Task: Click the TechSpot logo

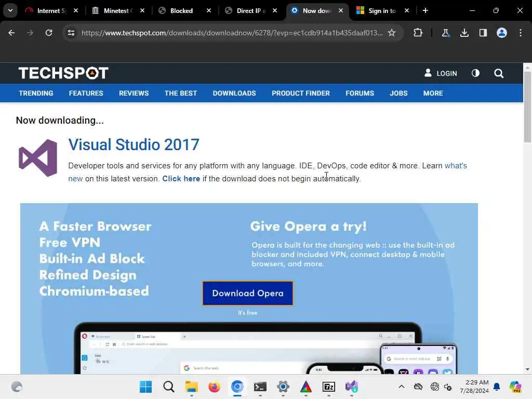Action: 63,73
